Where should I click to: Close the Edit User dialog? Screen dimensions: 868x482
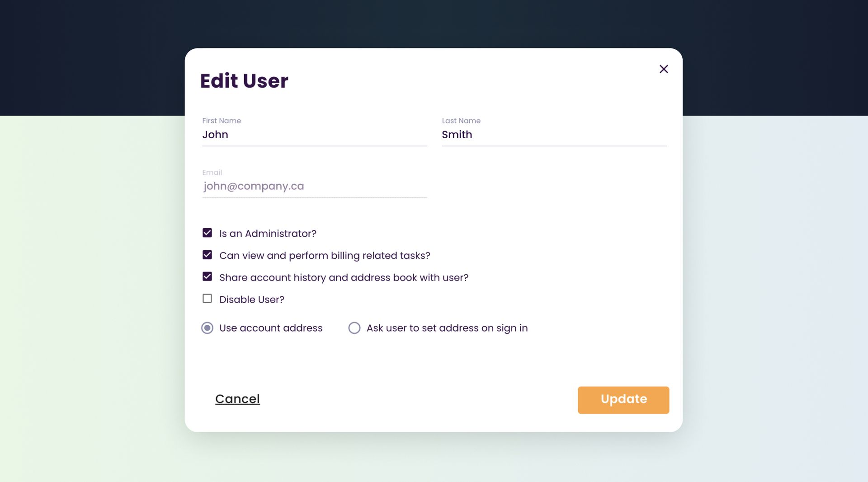click(664, 69)
